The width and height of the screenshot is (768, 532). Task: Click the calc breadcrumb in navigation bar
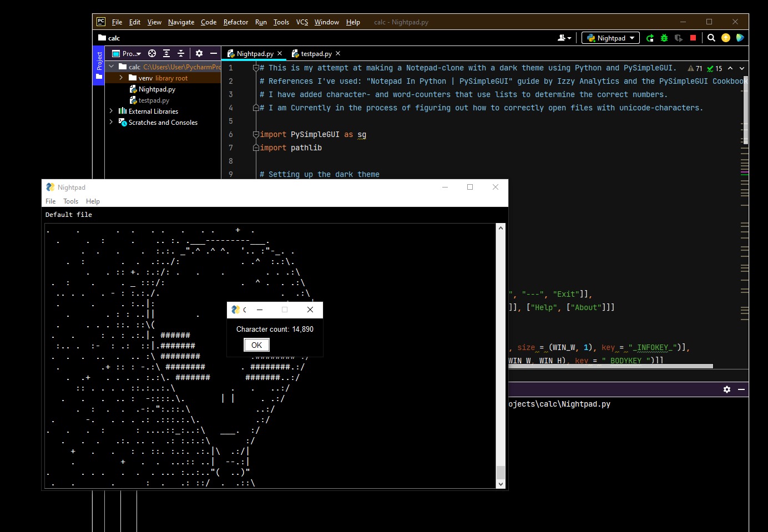point(109,38)
